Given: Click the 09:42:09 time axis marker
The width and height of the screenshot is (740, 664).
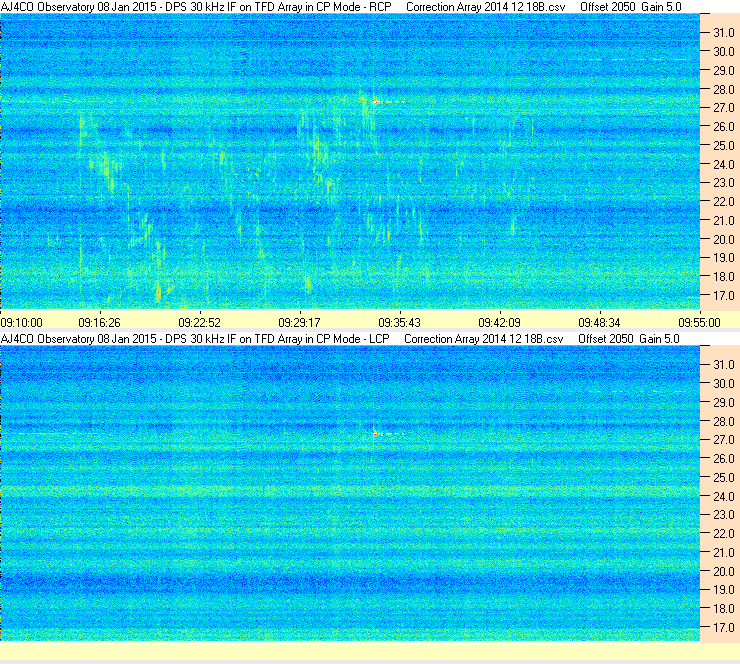Looking at the screenshot, I should tap(498, 323).
